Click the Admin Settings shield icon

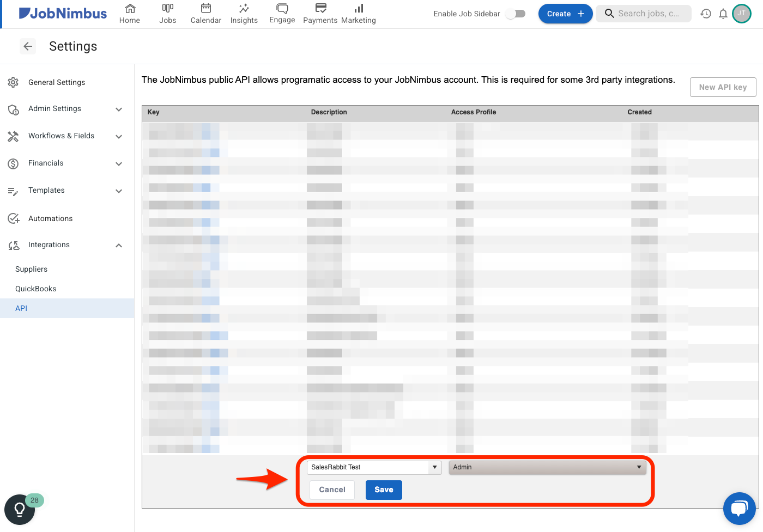(x=14, y=109)
